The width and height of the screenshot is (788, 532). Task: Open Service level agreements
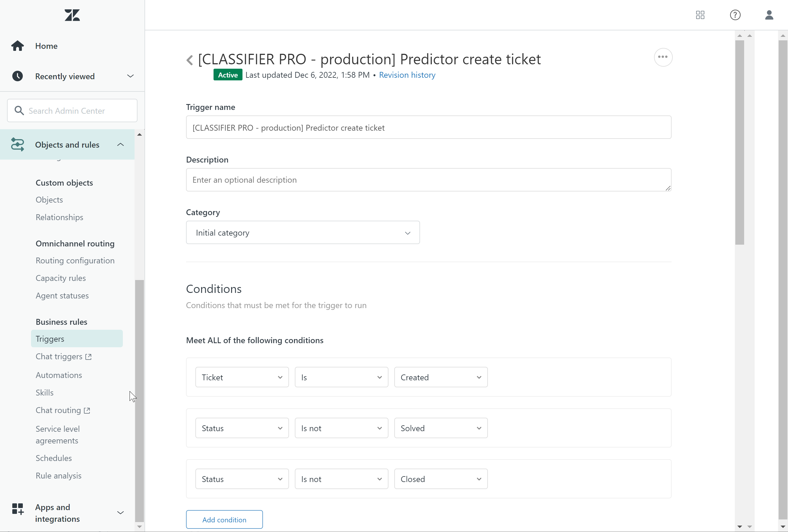click(x=58, y=435)
